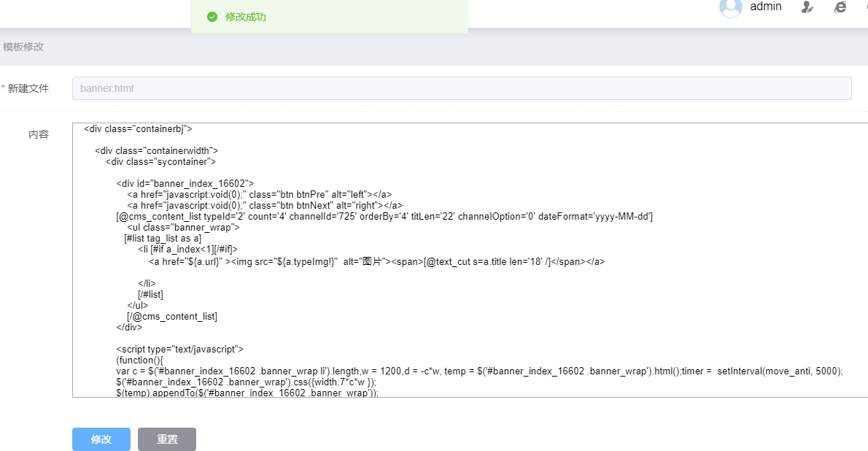Click the script type text/javascript line
The width and height of the screenshot is (868, 451).
[179, 350]
